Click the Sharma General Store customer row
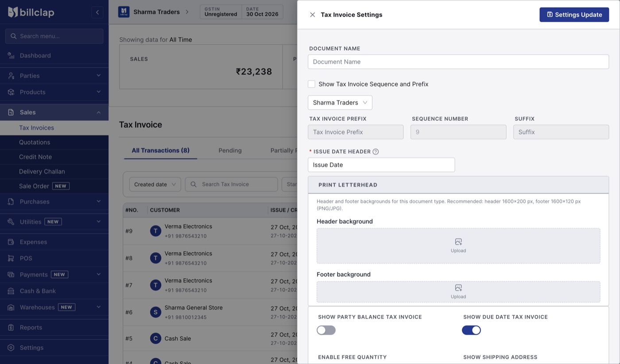Image resolution: width=620 pixels, height=364 pixels. [210, 312]
